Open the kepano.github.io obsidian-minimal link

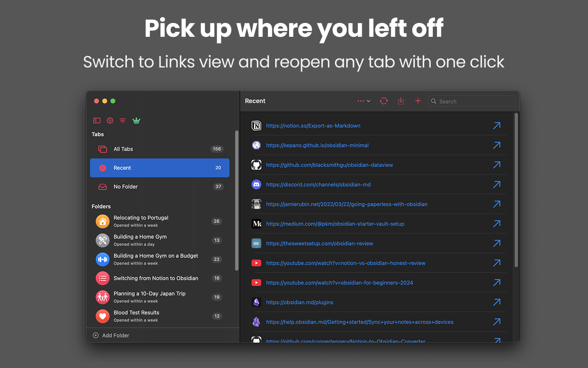click(x=317, y=145)
